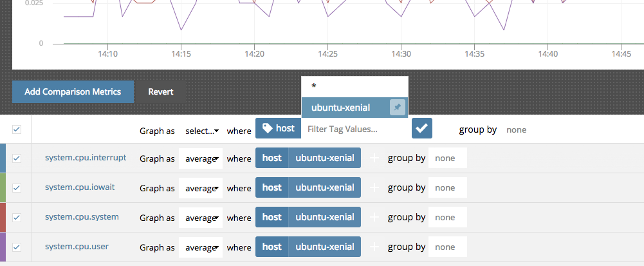The image size is (644, 266).
Task: Click the plus icon in system.cpu.system row
Action: tap(374, 218)
